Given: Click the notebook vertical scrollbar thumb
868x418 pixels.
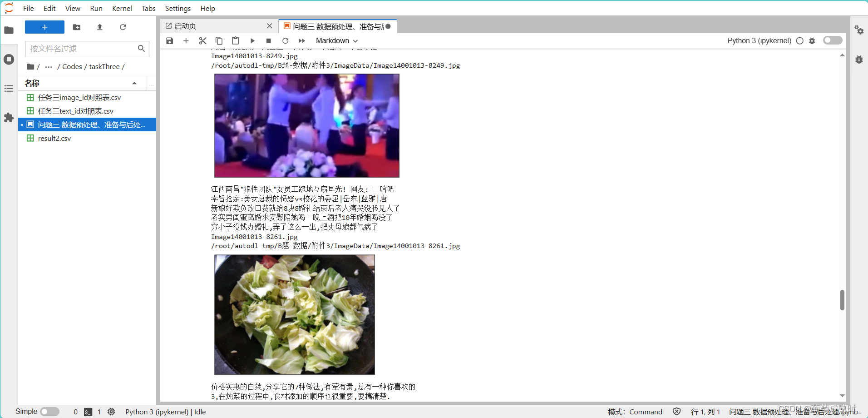Looking at the screenshot, I should click(842, 300).
